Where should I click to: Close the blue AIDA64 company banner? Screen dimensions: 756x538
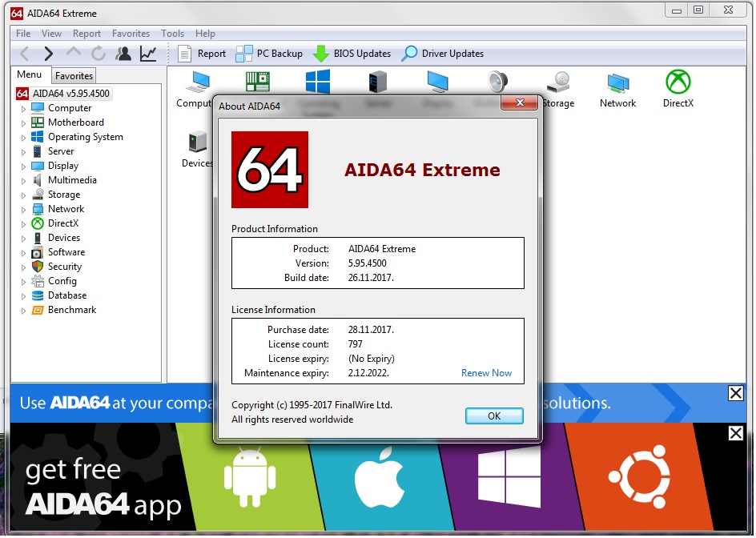(x=735, y=393)
